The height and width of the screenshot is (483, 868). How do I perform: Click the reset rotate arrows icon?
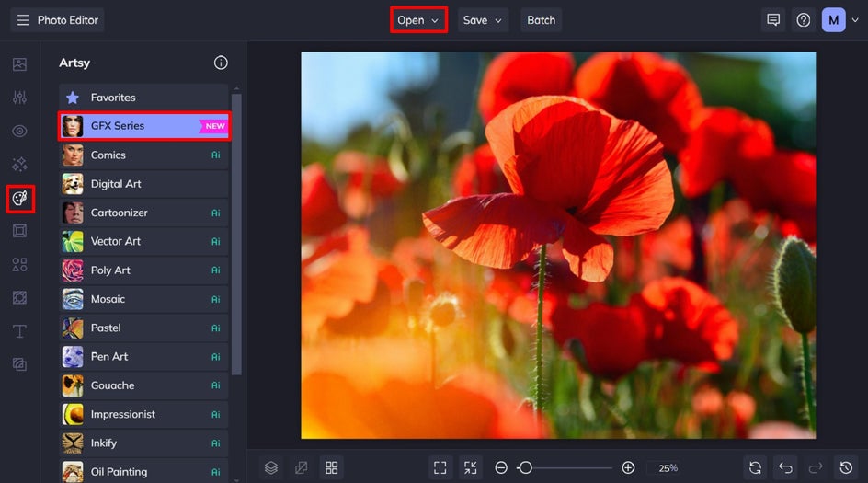coord(755,468)
